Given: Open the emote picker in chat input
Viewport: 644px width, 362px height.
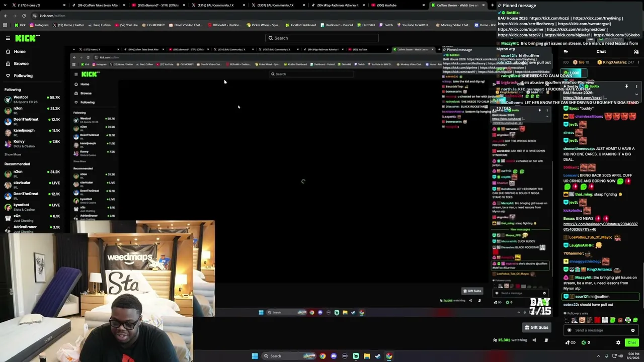Looking at the screenshot, I should coord(633,330).
